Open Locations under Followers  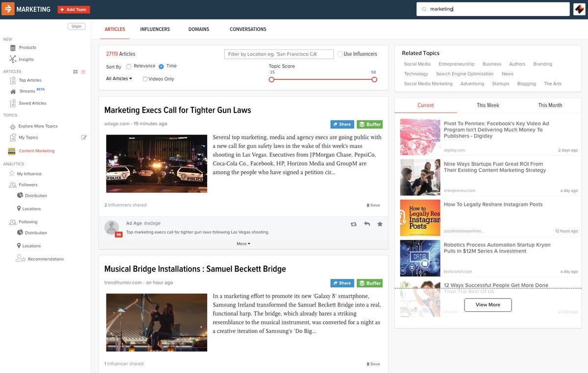pos(31,209)
